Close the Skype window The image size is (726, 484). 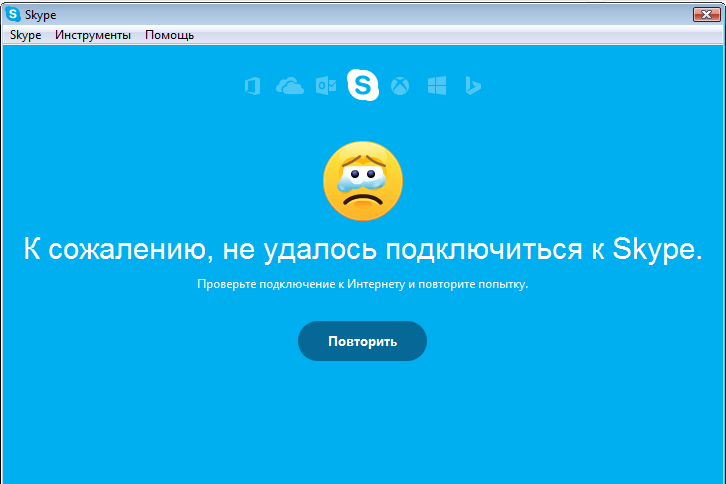707,14
